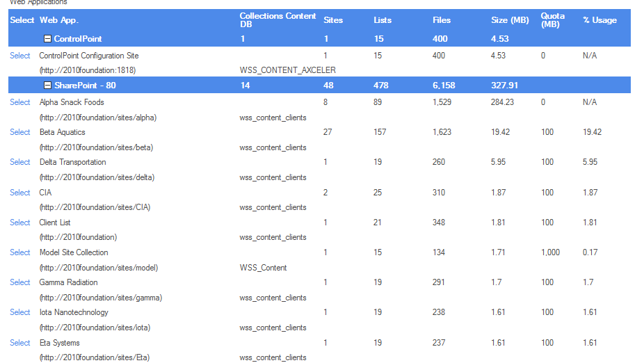Click Select next to Beta Aquatics
The image size is (644, 363).
coord(20,132)
